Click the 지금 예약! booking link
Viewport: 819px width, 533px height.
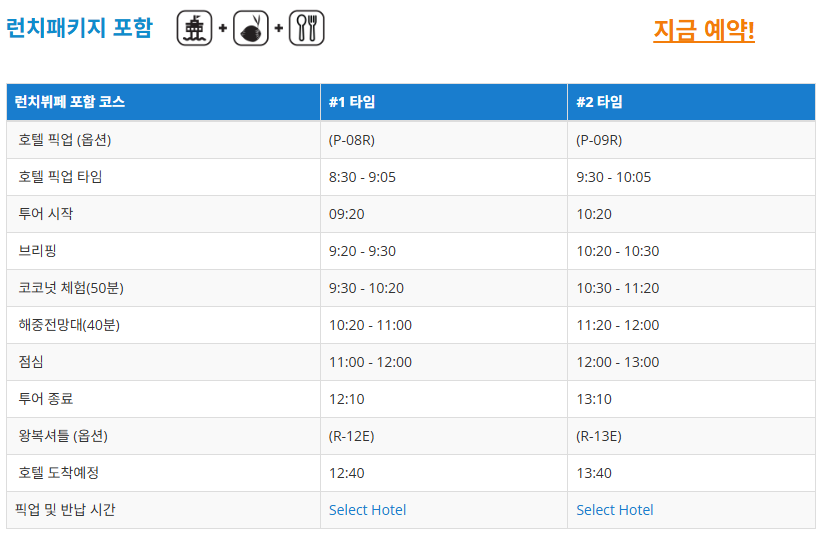point(704,30)
